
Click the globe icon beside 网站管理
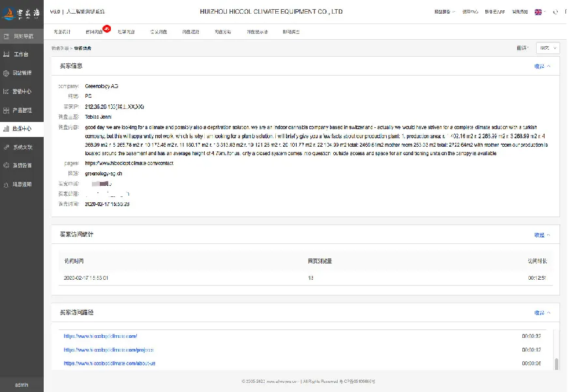click(6, 73)
